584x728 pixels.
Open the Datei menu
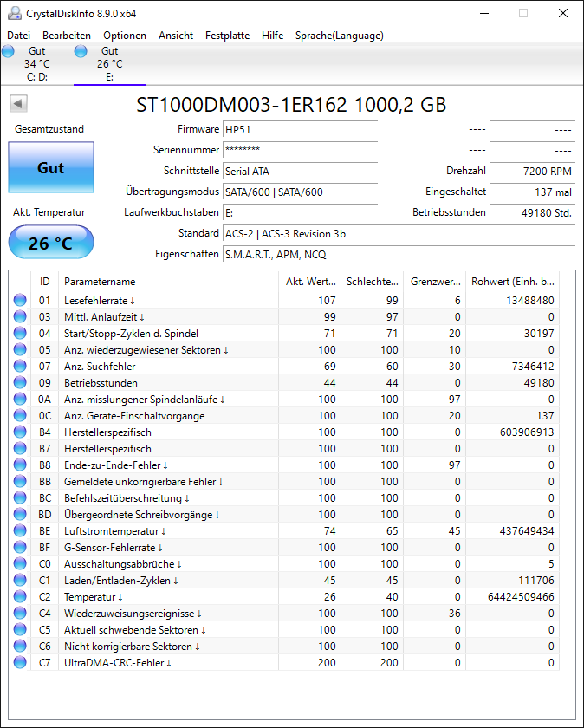coord(18,36)
